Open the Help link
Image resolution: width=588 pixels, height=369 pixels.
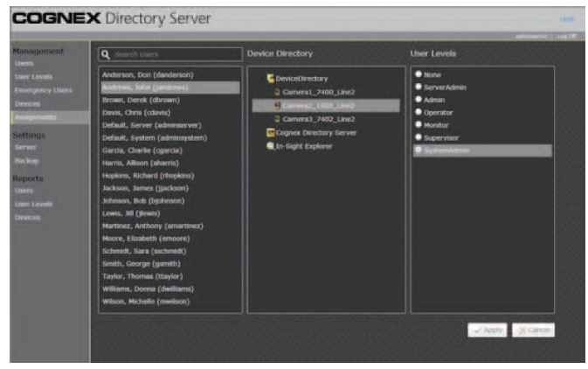pyautogui.click(x=567, y=18)
